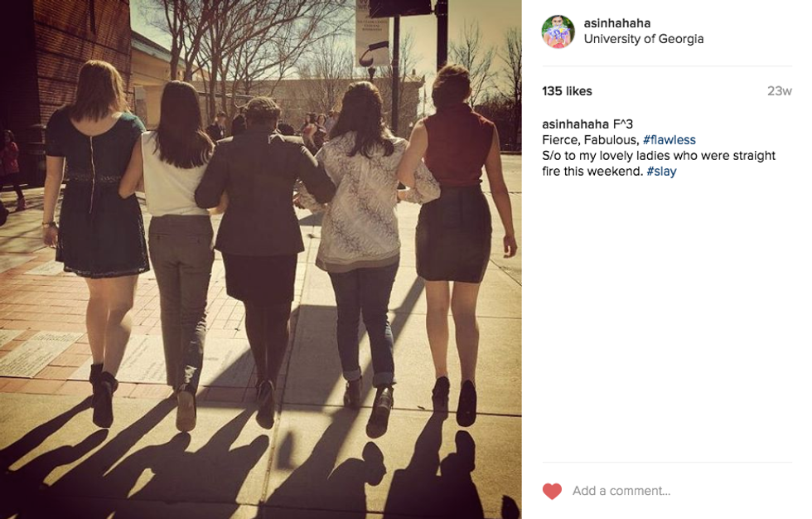View the 135 likes list
Screen dimensions: 812x519
coord(567,91)
